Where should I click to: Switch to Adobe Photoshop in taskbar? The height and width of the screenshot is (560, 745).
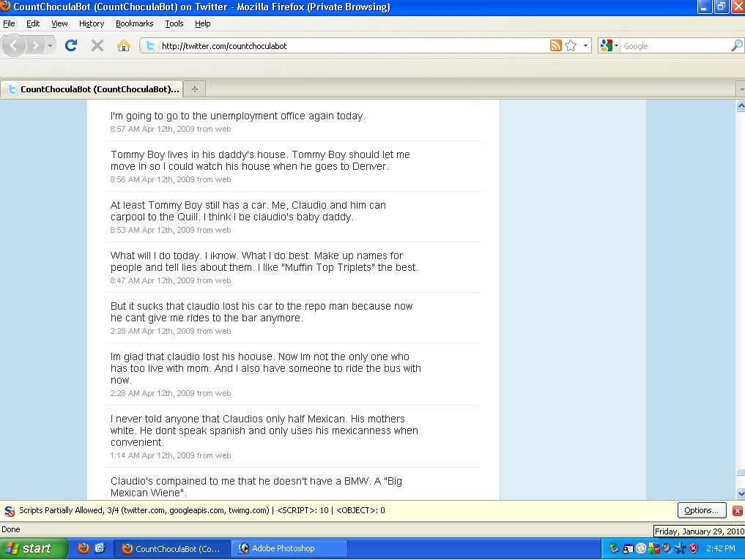pos(289,548)
